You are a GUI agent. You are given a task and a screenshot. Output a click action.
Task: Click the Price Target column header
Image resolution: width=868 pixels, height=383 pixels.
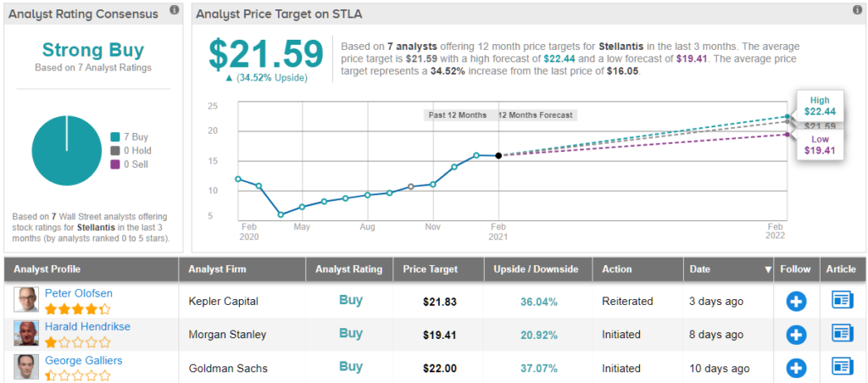[x=432, y=269]
